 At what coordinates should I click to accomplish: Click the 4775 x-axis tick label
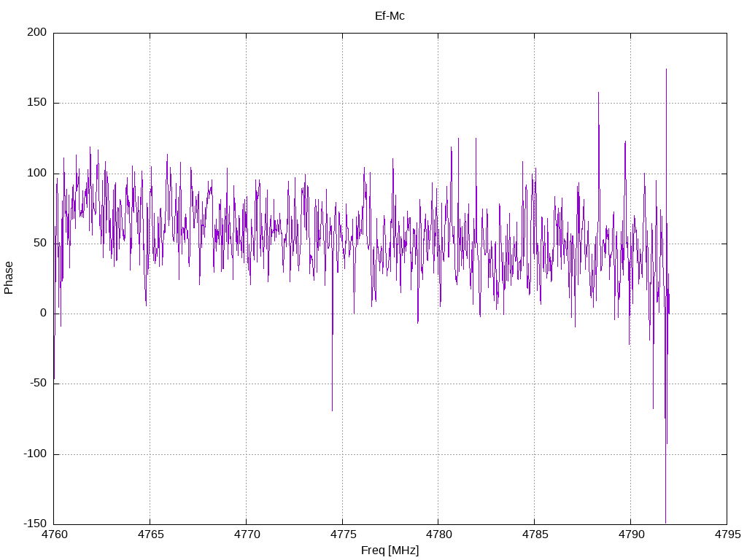[343, 534]
